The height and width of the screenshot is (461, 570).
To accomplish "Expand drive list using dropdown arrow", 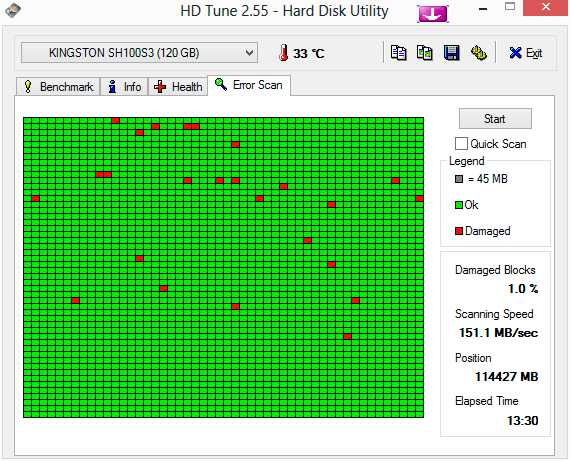I will (249, 53).
